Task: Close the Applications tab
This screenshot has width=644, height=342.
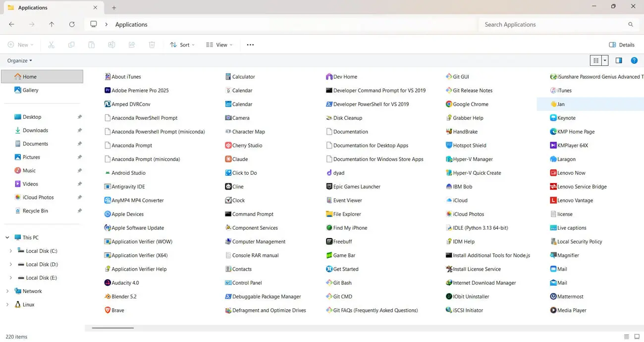Action: pyautogui.click(x=95, y=7)
